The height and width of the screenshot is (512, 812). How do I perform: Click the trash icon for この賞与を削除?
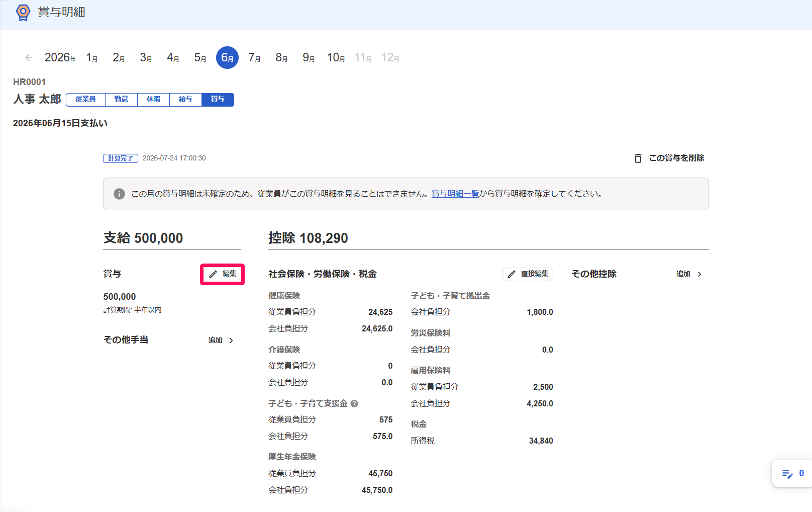pos(638,158)
